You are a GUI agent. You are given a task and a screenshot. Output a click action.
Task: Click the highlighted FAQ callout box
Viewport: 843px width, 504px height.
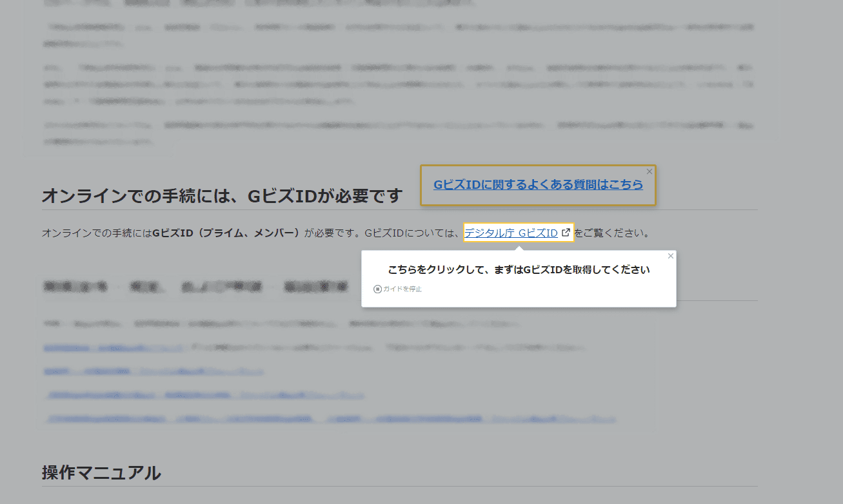(x=538, y=184)
